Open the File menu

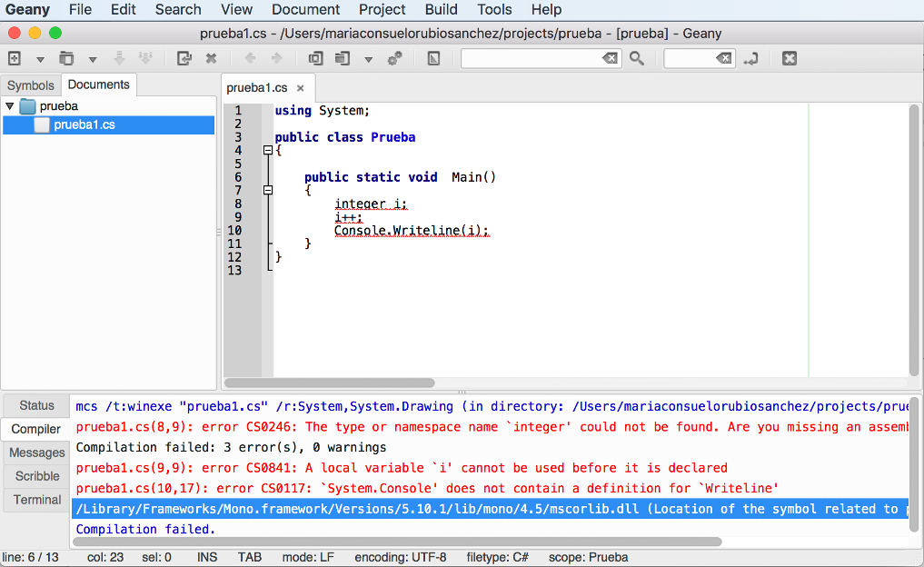tap(80, 9)
